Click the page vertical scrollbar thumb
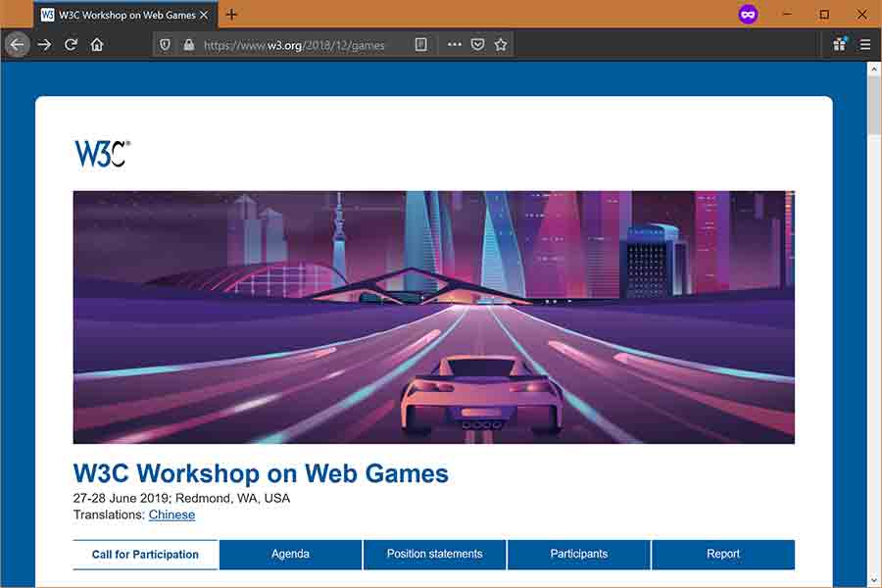This screenshot has width=882, height=588. 874,105
